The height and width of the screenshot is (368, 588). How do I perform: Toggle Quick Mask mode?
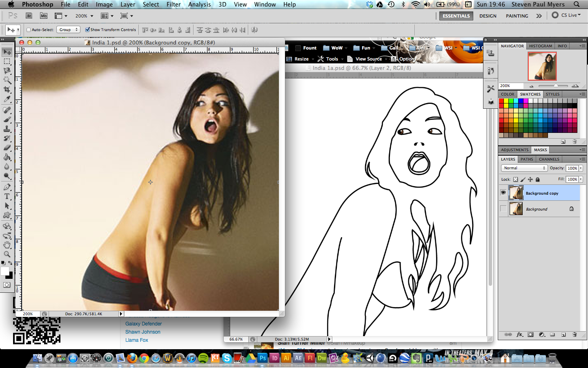coord(7,285)
